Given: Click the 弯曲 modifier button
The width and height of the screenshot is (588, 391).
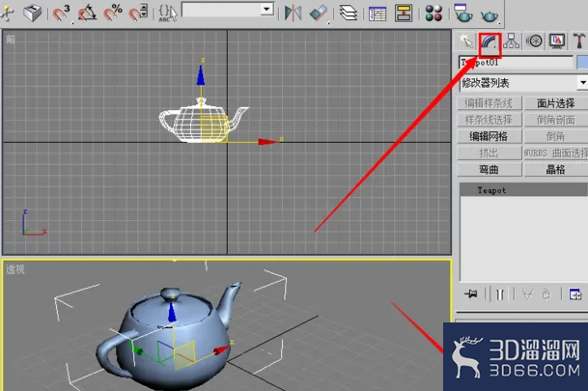Looking at the screenshot, I should [x=489, y=170].
